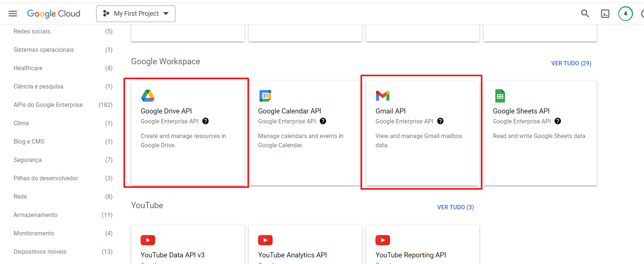Click help icon beside Gmail API
644x264 pixels.
point(440,121)
